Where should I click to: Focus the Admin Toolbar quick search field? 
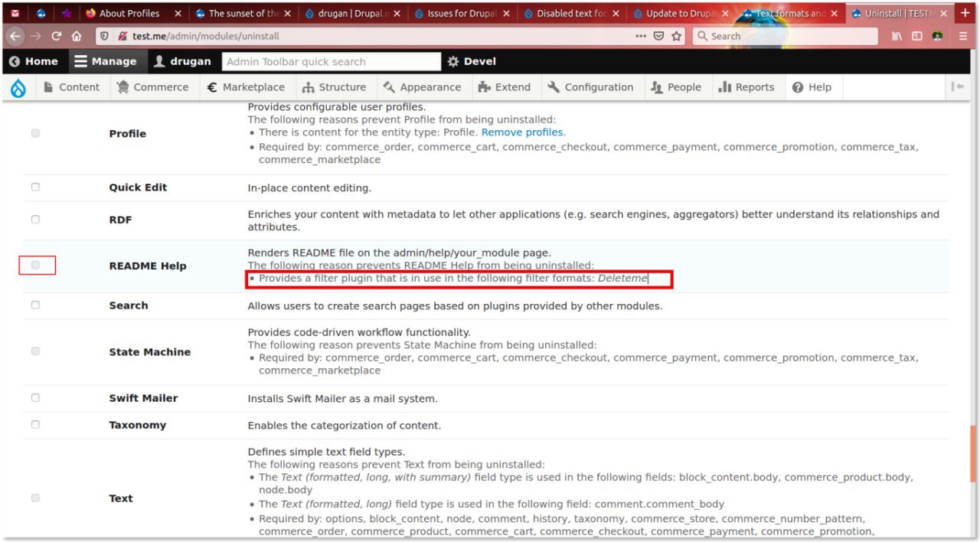click(332, 61)
